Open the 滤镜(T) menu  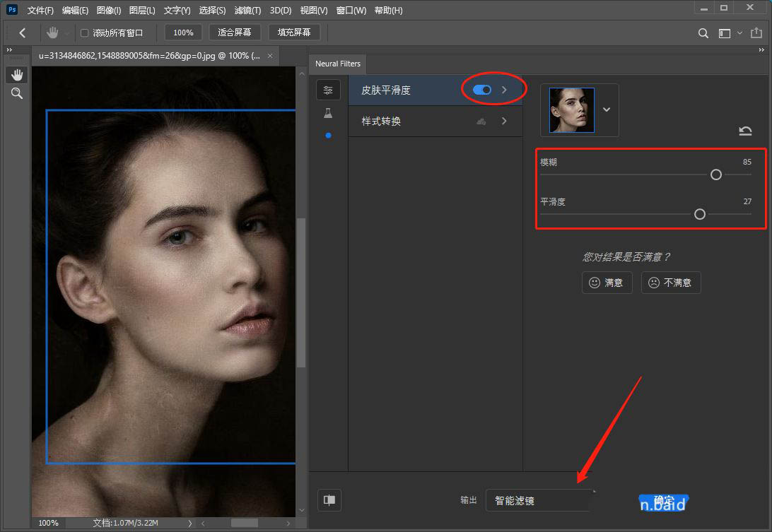tap(247, 11)
